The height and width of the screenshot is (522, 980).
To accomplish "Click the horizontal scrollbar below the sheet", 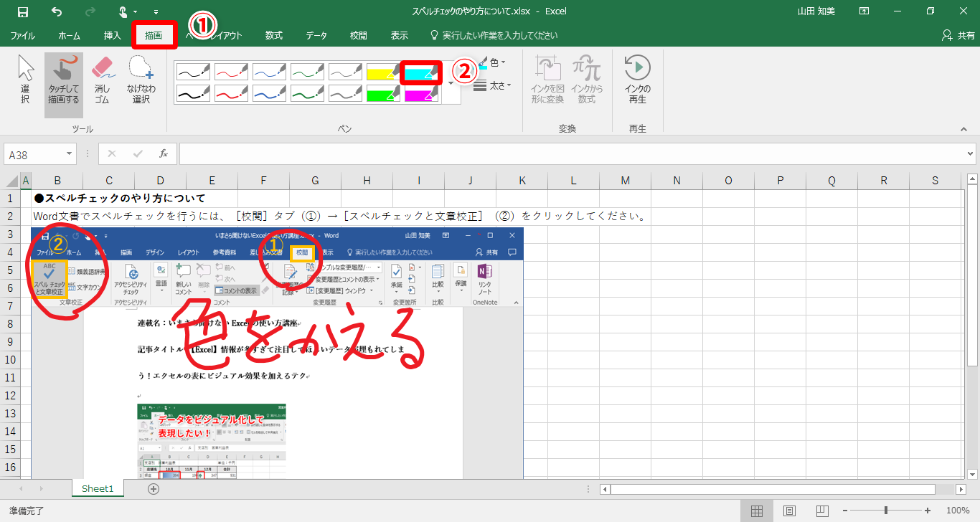I will click(x=773, y=489).
